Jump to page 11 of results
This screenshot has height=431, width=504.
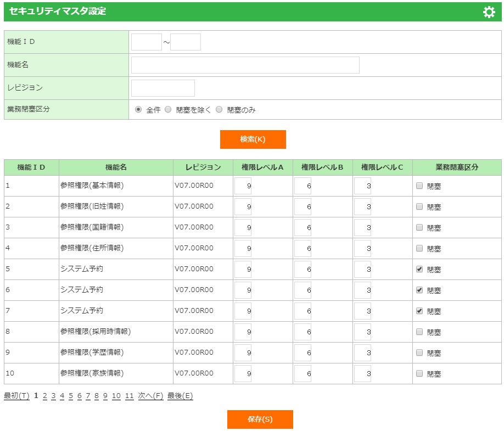129,396
